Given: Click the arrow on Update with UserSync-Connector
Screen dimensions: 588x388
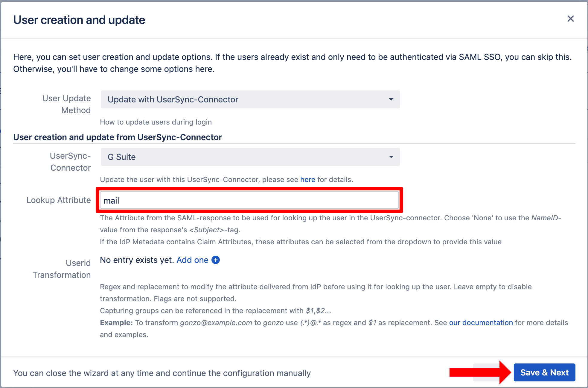Looking at the screenshot, I should pyautogui.click(x=391, y=99).
